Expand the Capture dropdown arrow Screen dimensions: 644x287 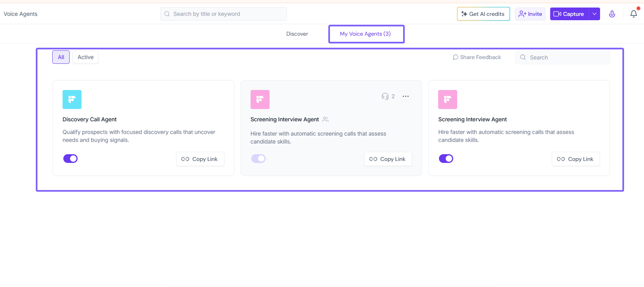point(595,14)
